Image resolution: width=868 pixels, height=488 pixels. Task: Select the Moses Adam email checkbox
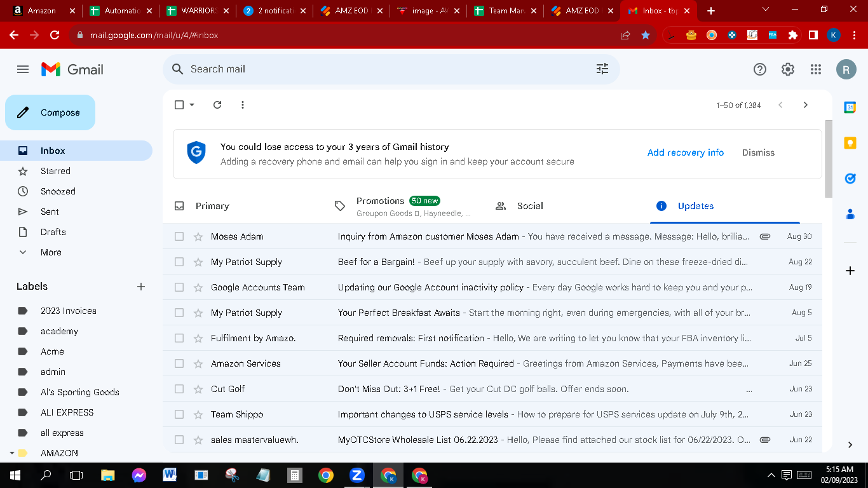click(179, 236)
